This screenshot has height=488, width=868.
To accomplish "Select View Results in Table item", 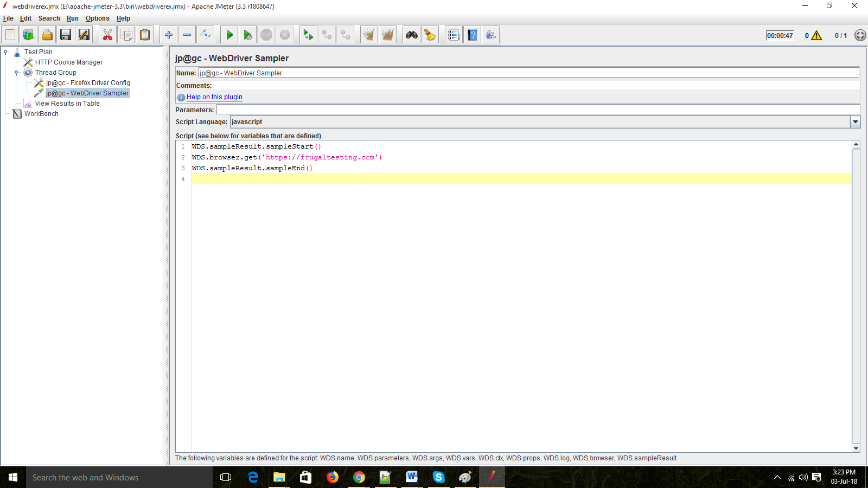I will click(x=67, y=104).
